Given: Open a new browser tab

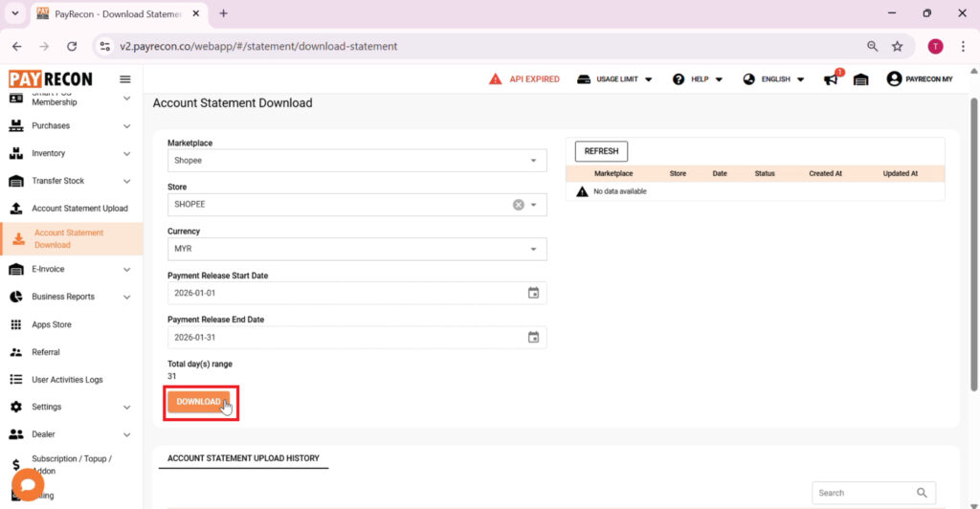Looking at the screenshot, I should pyautogui.click(x=223, y=13).
